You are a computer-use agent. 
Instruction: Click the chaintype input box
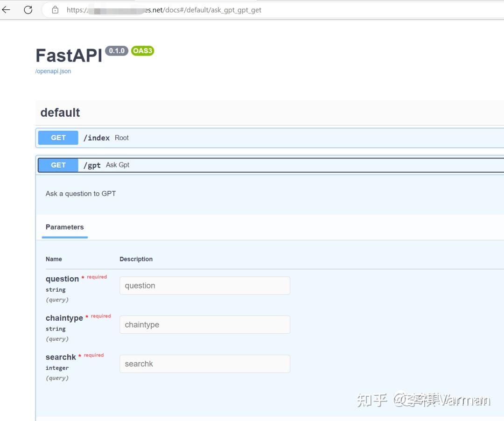(x=204, y=324)
